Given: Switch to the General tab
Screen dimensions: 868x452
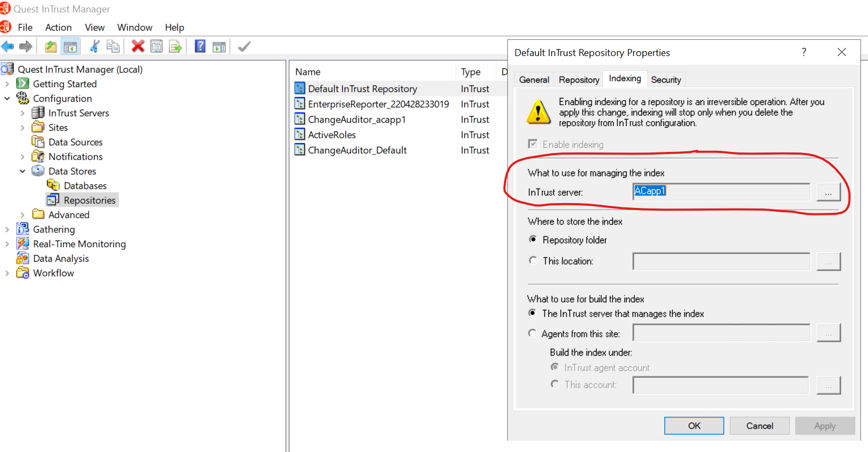Looking at the screenshot, I should 534,80.
